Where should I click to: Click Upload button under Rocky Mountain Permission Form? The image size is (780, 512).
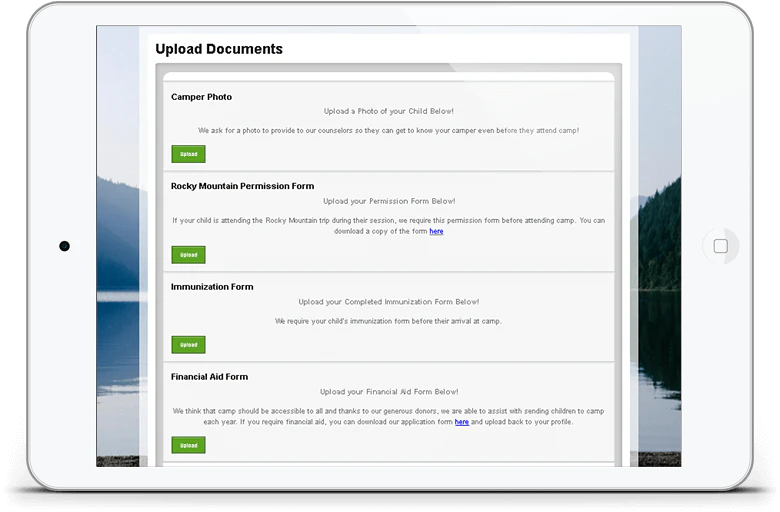click(189, 255)
